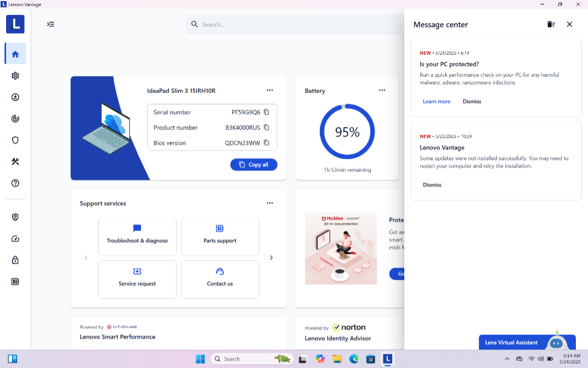Click the Lenovo Vantage L logo

click(x=15, y=24)
